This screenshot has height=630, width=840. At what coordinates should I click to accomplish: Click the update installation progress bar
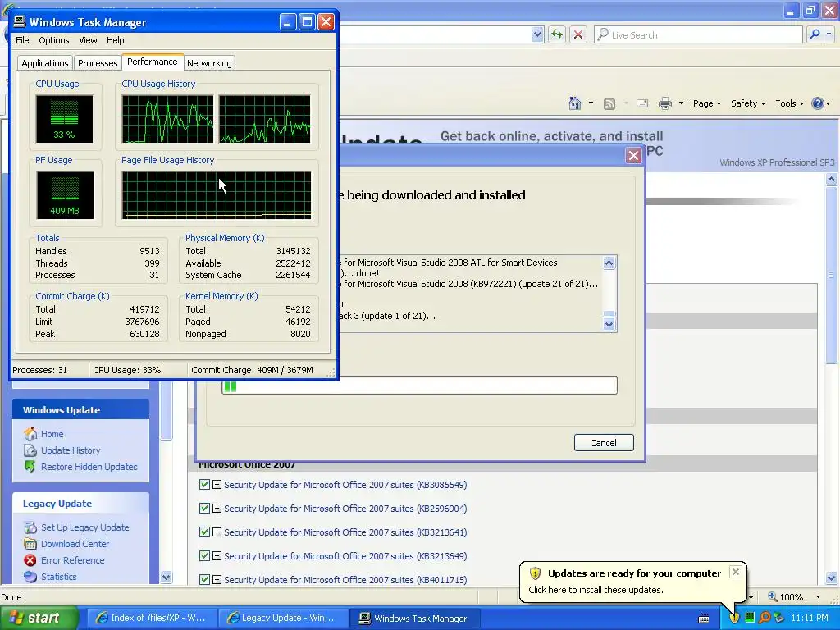[x=419, y=386]
